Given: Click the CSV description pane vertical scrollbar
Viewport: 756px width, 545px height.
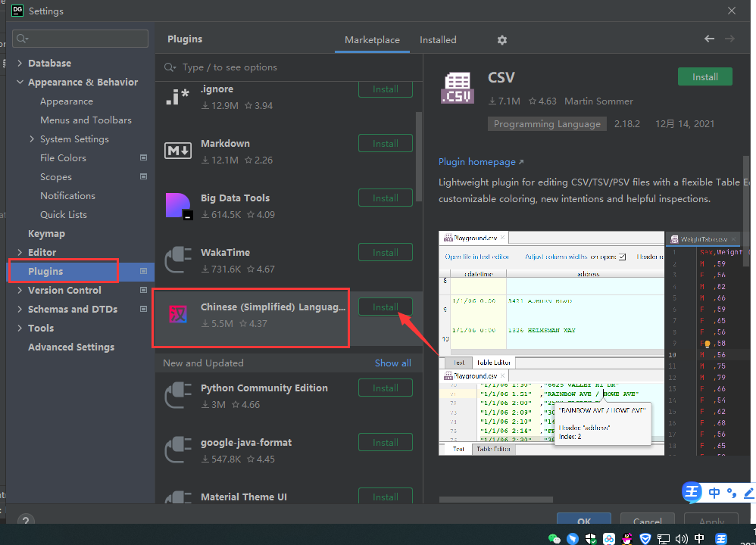Looking at the screenshot, I should pos(746,210).
